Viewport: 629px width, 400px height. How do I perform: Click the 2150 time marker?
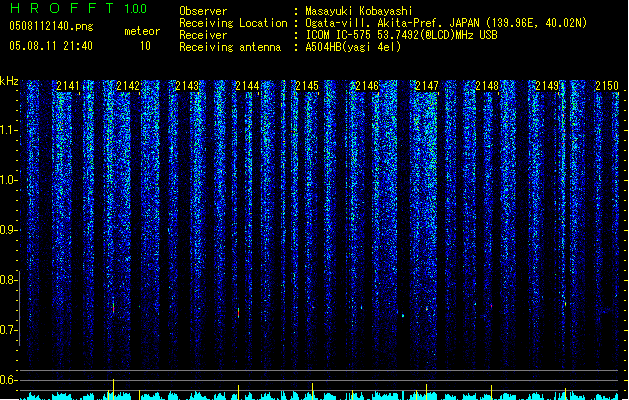[x=607, y=86]
